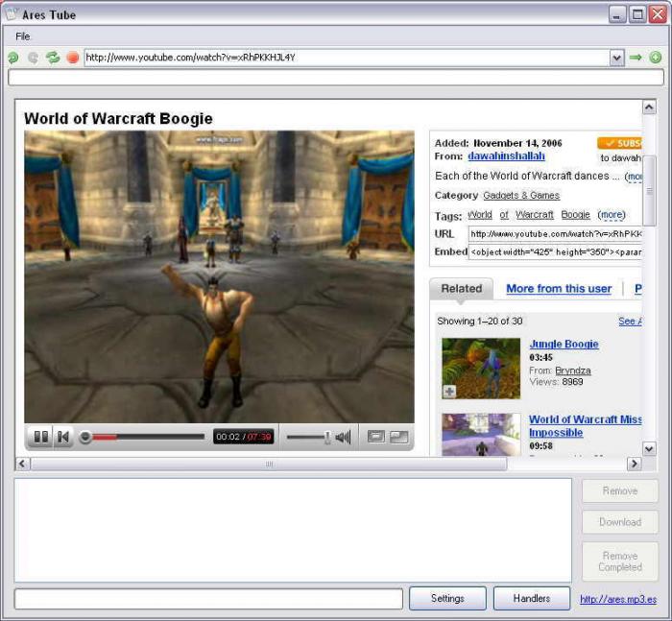672x621 pixels.
Task: Open the Handlers button
Action: (x=531, y=598)
